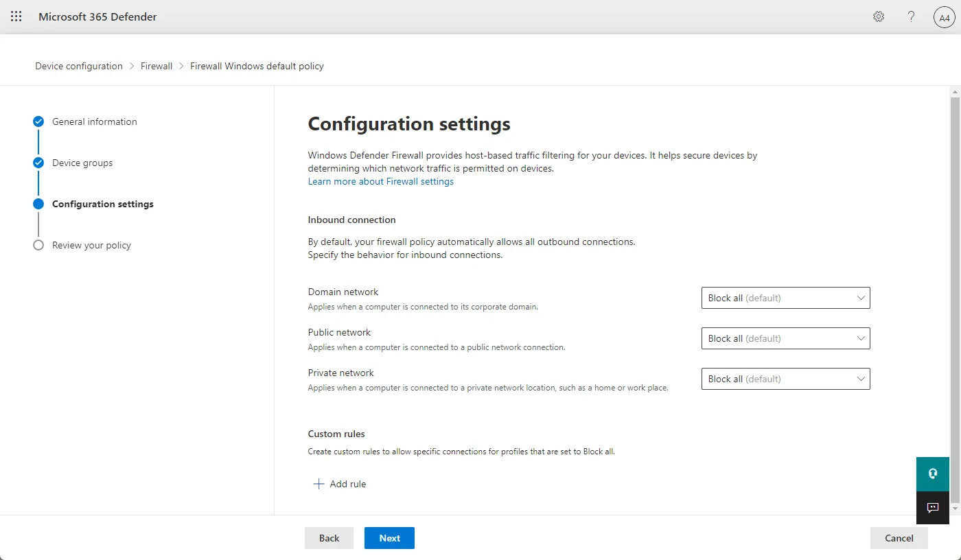Expand the Public network dropdown
The height and width of the screenshot is (560, 961).
[785, 338]
